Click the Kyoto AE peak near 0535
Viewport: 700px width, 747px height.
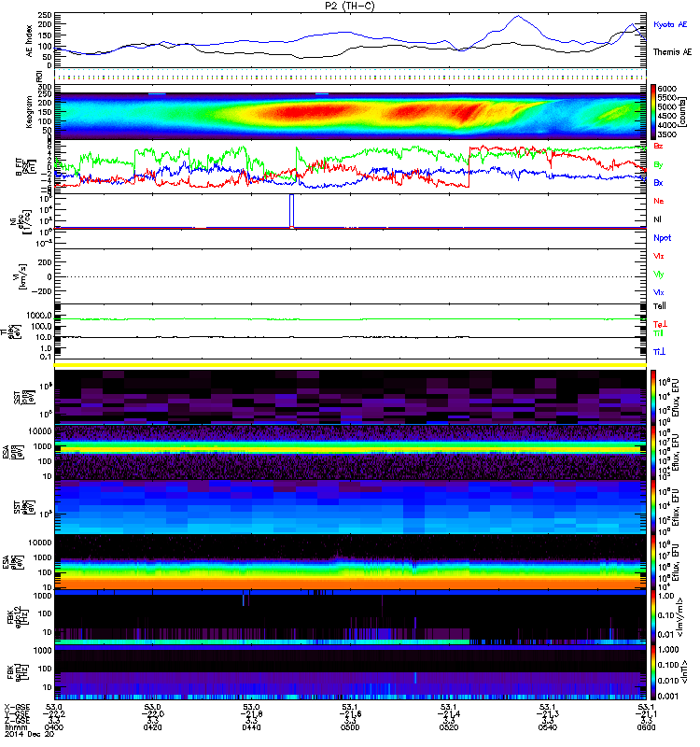(518, 17)
